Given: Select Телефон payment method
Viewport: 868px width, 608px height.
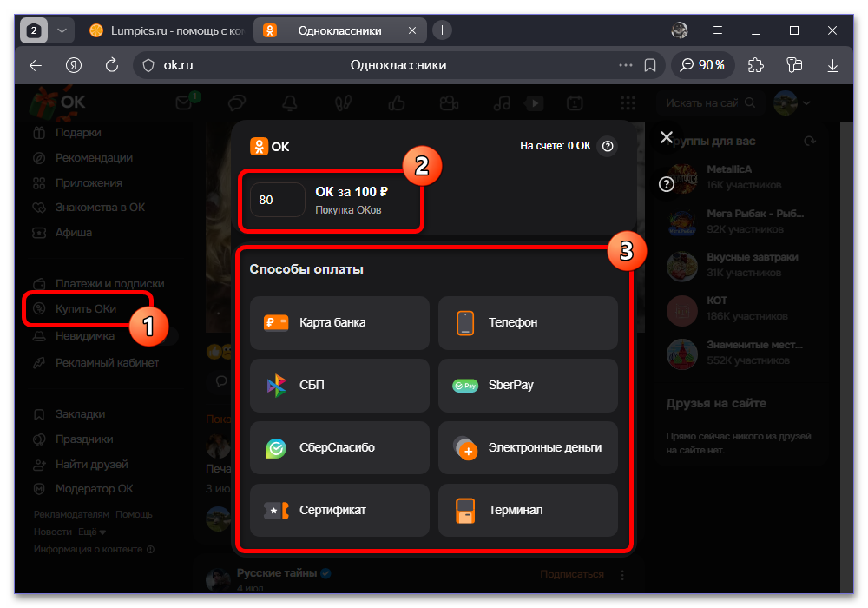Looking at the screenshot, I should point(528,322).
